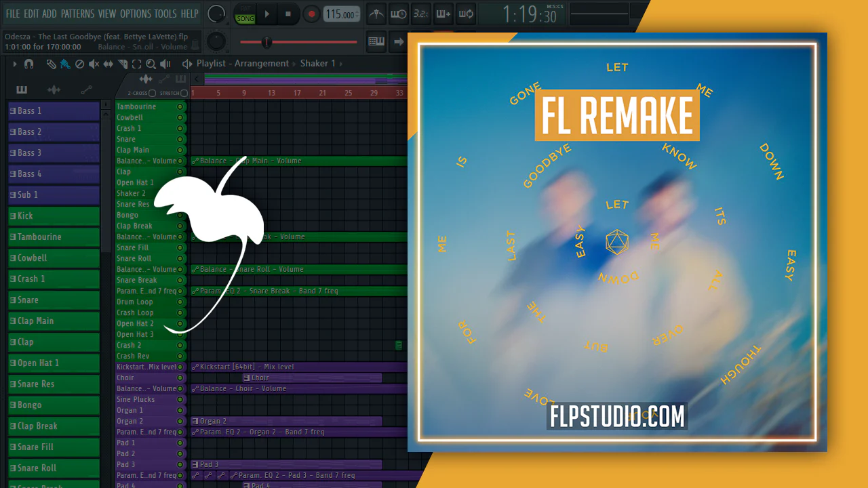Show automation clips in the picker panel
Viewport: 868px width, 488px height.
[x=86, y=89]
